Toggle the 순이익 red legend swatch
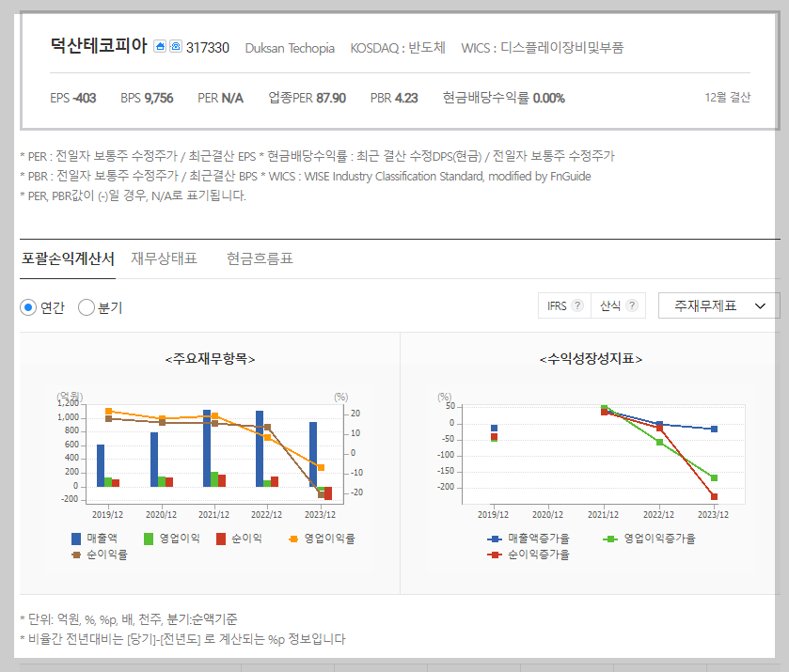The height and width of the screenshot is (672, 789). click(220, 539)
